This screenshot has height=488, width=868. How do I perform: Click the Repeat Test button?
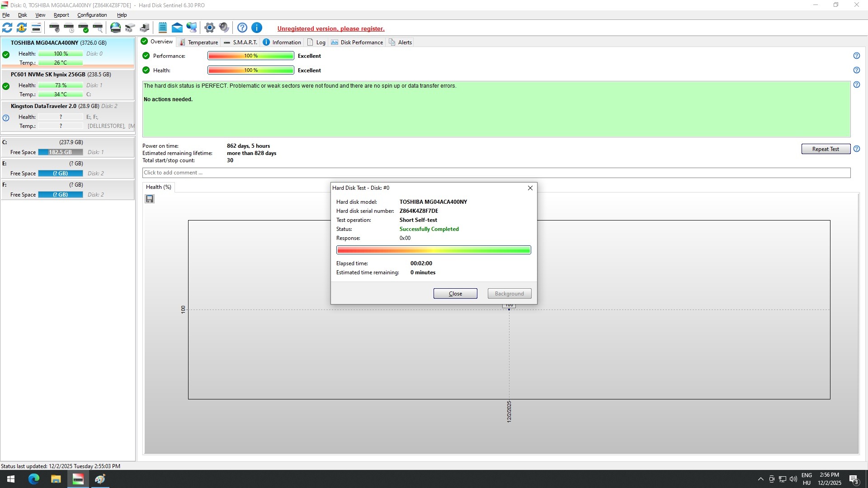coord(826,149)
